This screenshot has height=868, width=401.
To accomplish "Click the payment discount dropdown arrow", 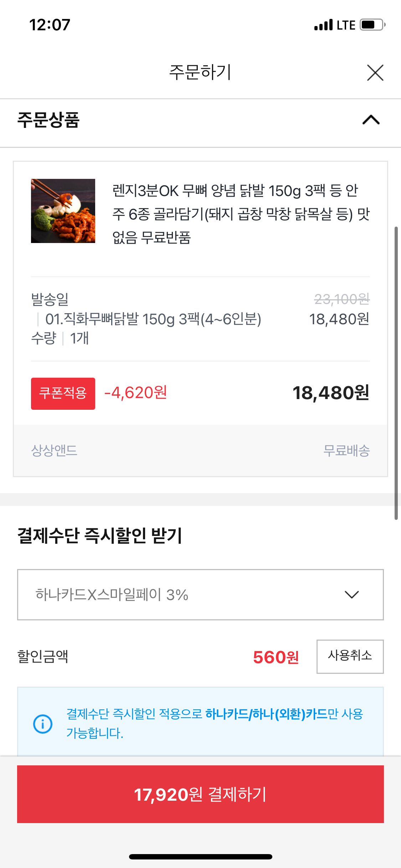I will pyautogui.click(x=351, y=594).
